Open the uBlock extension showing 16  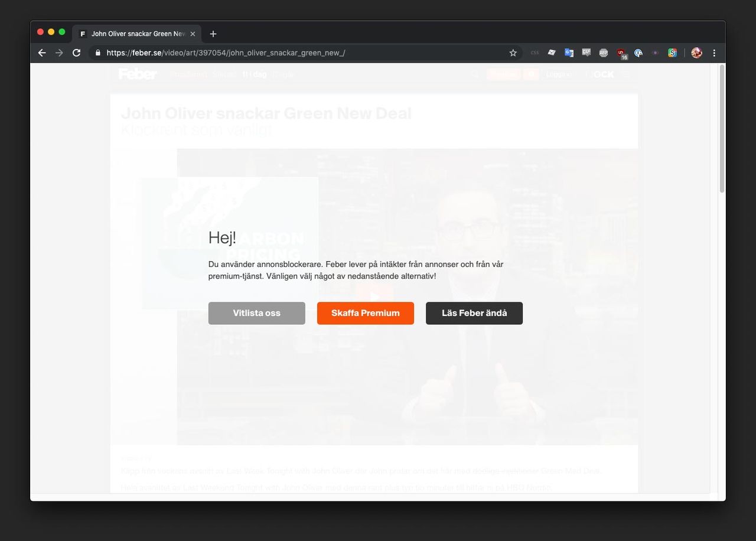(x=621, y=54)
